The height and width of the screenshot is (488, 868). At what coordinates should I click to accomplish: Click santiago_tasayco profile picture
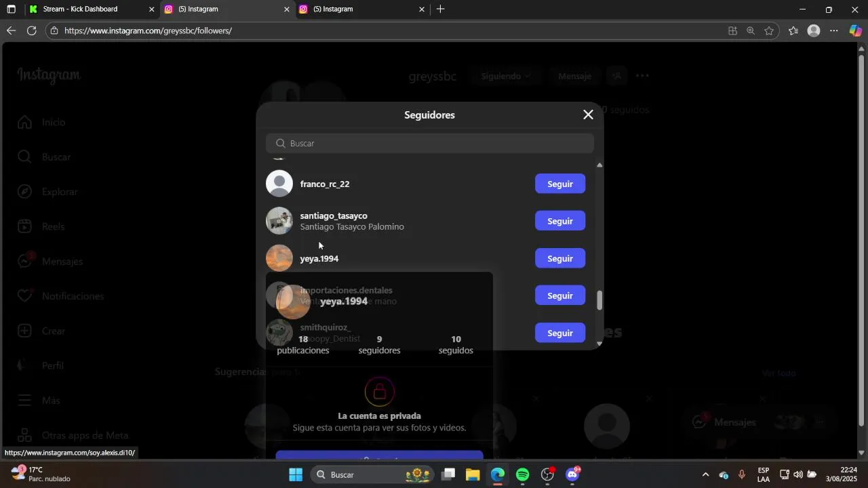(279, 221)
